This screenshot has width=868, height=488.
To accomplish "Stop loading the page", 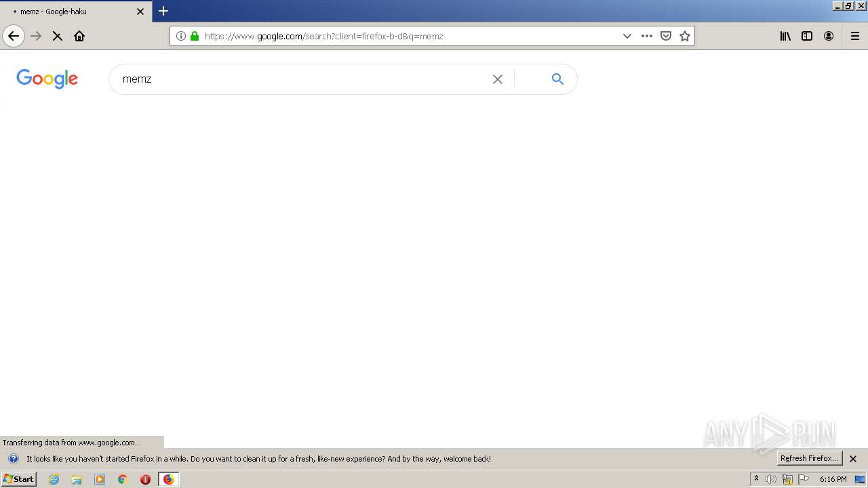I will coord(58,36).
